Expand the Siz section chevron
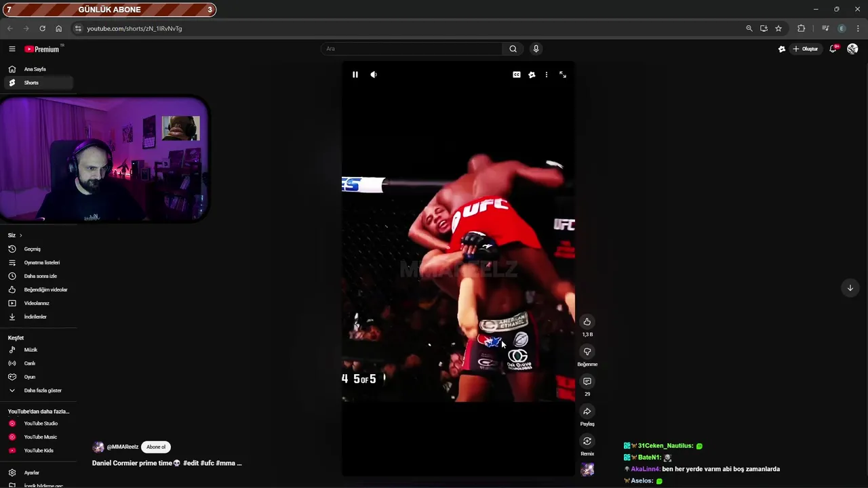This screenshot has width=868, height=488. coord(20,235)
